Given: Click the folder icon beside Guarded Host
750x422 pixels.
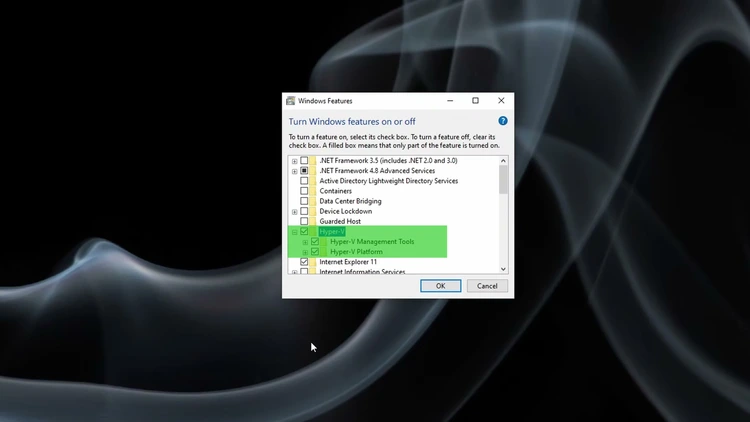Looking at the screenshot, I should pyautogui.click(x=312, y=221).
